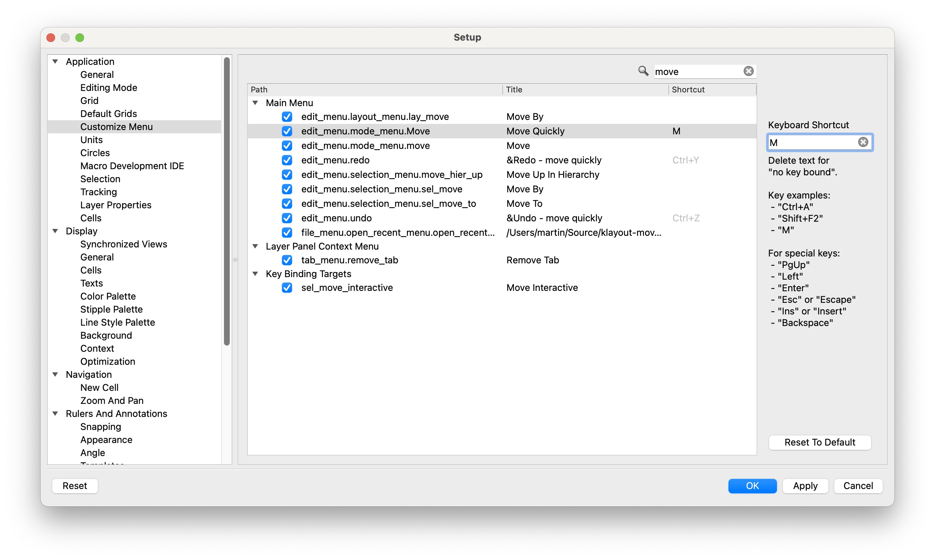
Task: Collapse the Main Menu group
Action: (x=255, y=103)
